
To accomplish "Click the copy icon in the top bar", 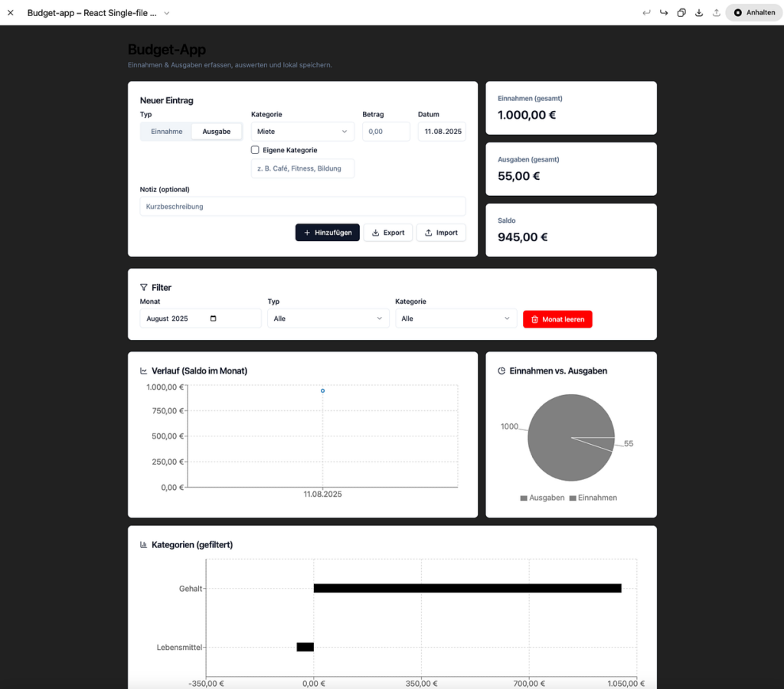I will pyautogui.click(x=681, y=13).
